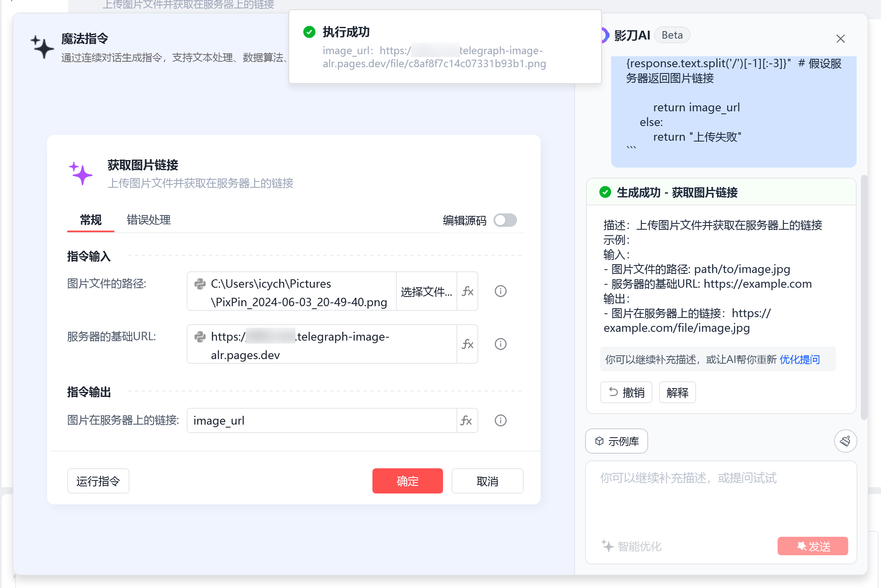This screenshot has height=588, width=881.
Task: Open the 示例库 examples library
Action: point(616,441)
